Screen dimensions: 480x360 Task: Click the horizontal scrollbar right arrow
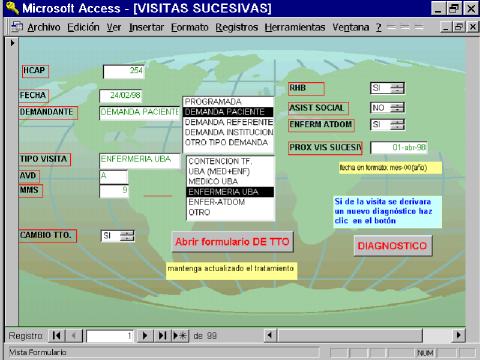click(x=459, y=335)
